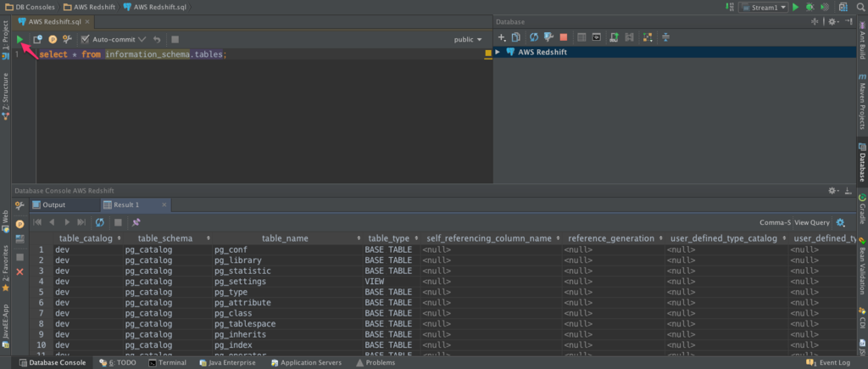The height and width of the screenshot is (369, 868).
Task: Open console icon in Database toolbar
Action: [x=596, y=37]
